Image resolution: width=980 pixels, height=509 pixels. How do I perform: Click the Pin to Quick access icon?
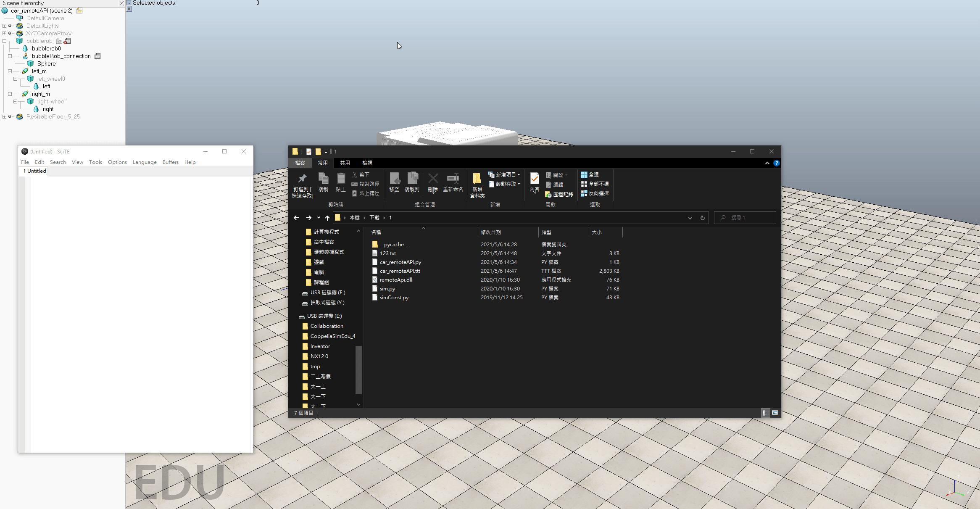pyautogui.click(x=302, y=178)
